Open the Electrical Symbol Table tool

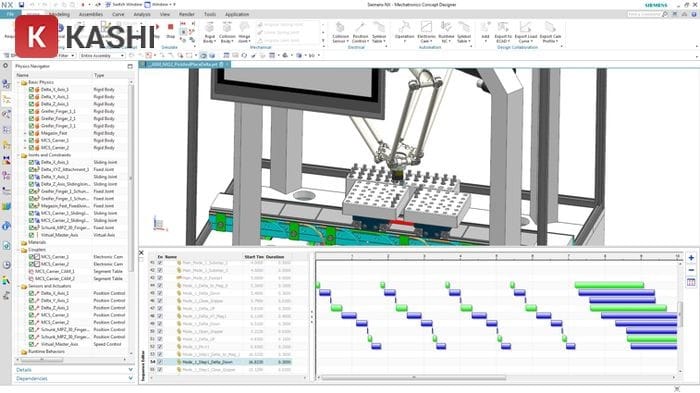click(x=379, y=33)
